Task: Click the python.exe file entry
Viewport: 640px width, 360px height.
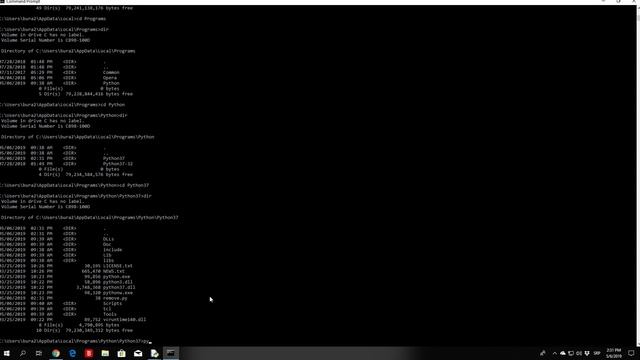Action: click(116, 277)
